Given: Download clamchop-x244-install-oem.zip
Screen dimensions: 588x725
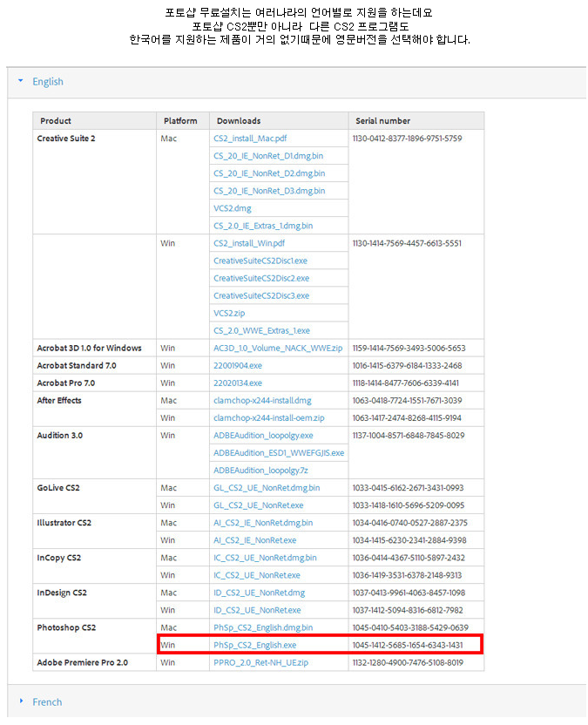Looking at the screenshot, I should point(268,418).
